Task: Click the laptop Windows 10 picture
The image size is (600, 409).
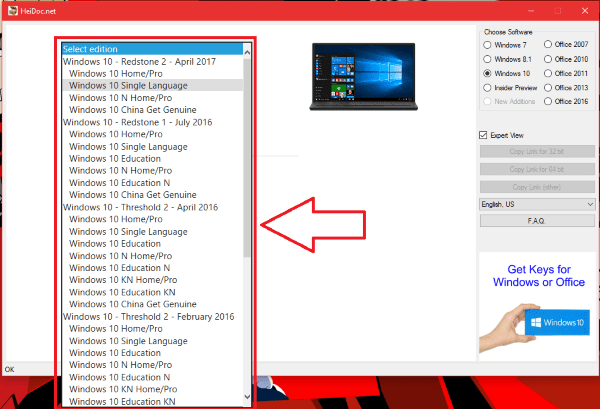Action: (x=364, y=77)
